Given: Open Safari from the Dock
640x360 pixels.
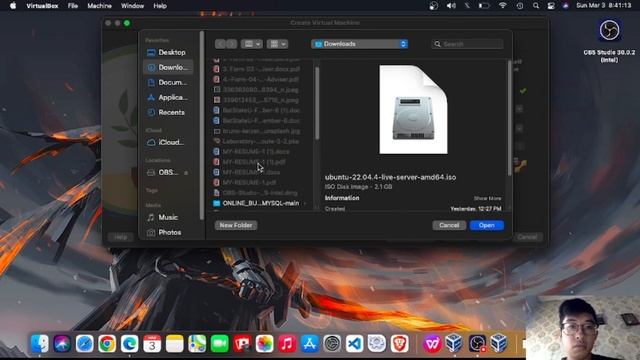Looking at the screenshot, I should click(x=84, y=344).
